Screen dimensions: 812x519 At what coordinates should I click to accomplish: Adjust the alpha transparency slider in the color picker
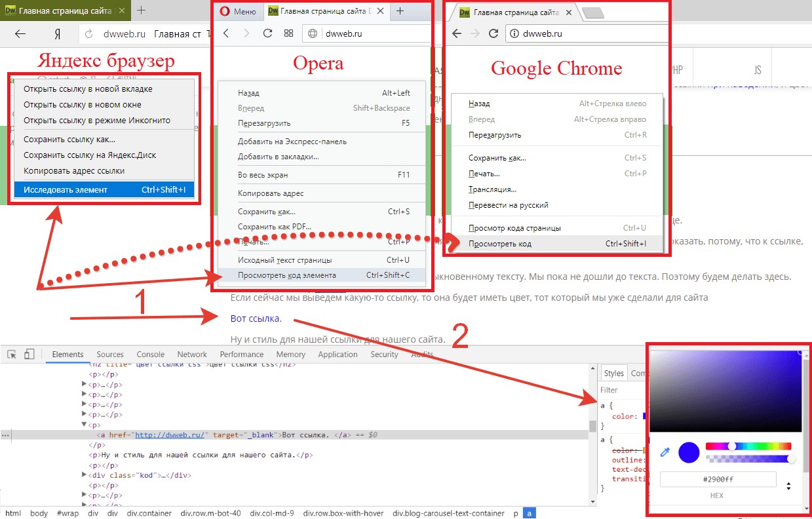coord(748,459)
